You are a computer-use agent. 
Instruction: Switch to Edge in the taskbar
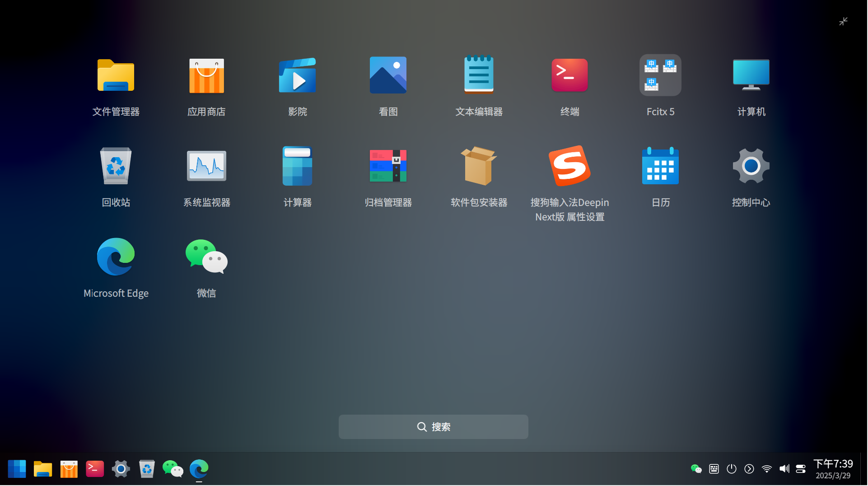point(199,469)
